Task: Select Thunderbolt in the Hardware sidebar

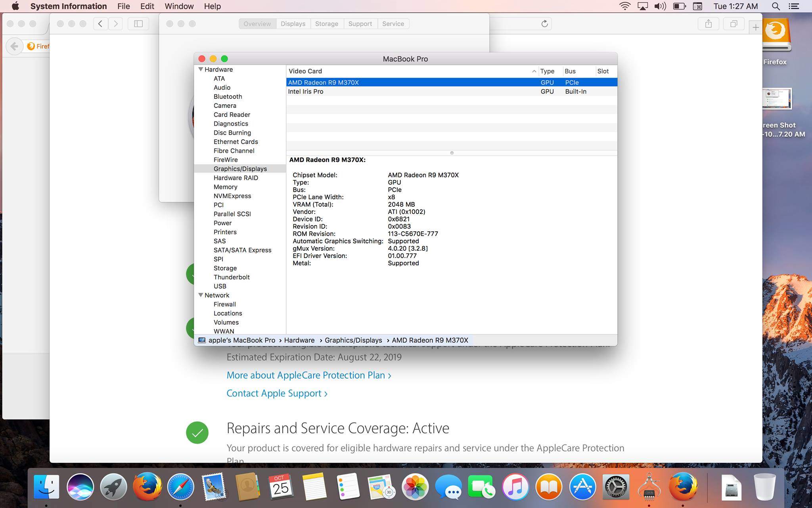Action: [232, 277]
